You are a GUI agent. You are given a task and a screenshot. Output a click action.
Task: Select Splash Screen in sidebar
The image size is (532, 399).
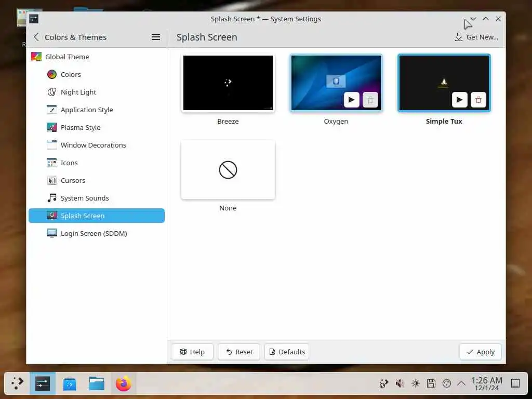coord(97,216)
